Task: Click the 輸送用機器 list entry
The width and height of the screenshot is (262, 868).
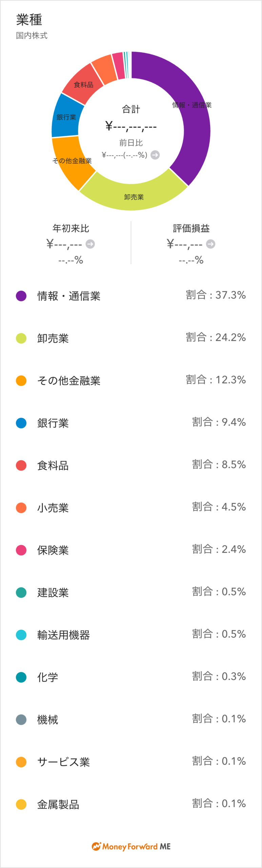Action: click(63, 635)
